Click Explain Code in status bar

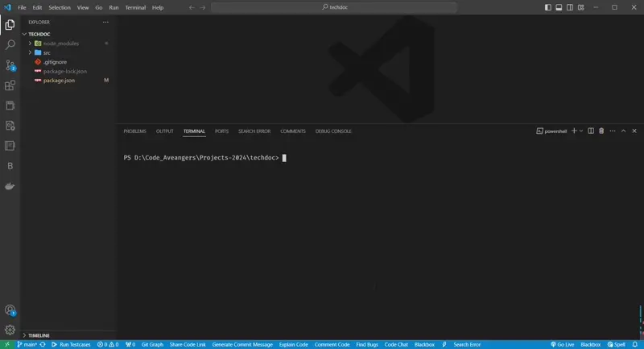[293, 344]
